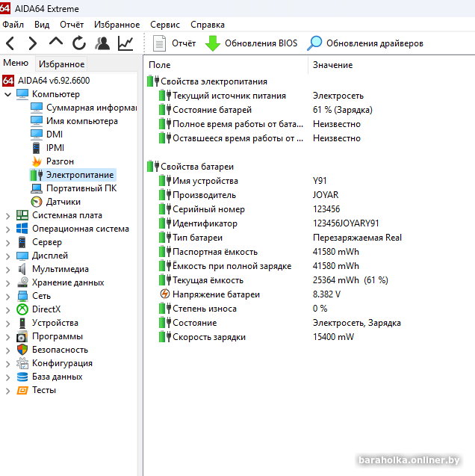
Task: Click the Обновления драйверов button label
Action: point(375,43)
